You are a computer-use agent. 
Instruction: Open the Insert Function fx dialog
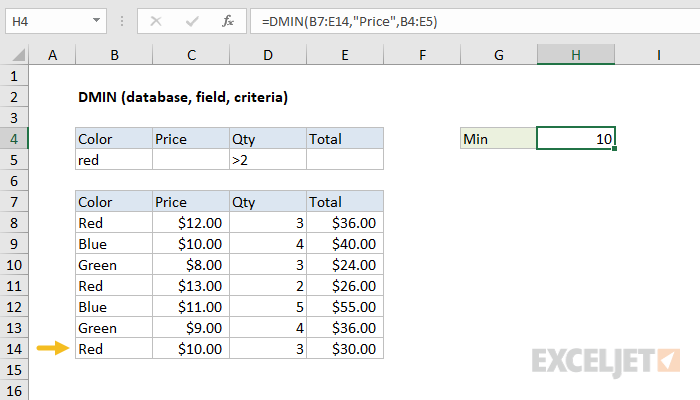228,21
